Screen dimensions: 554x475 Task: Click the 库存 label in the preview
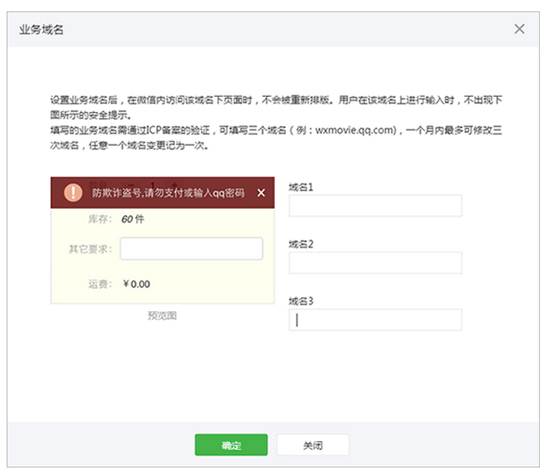pos(100,219)
